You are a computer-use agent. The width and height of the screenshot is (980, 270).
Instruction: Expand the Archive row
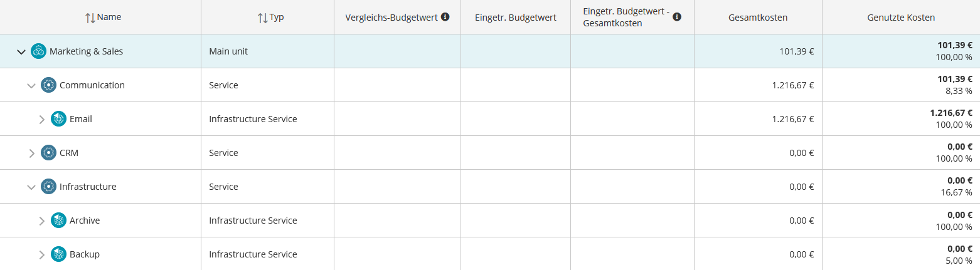point(41,221)
